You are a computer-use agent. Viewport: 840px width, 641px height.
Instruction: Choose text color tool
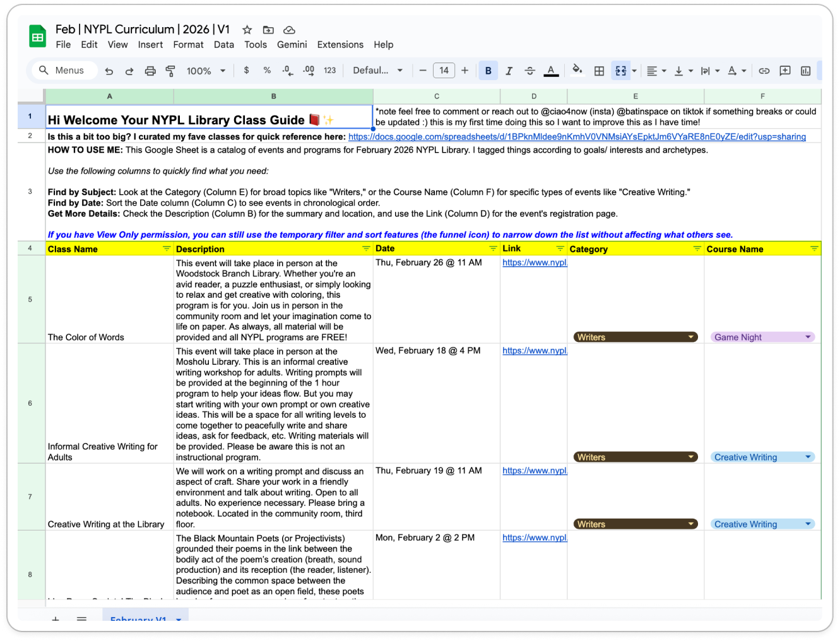551,71
